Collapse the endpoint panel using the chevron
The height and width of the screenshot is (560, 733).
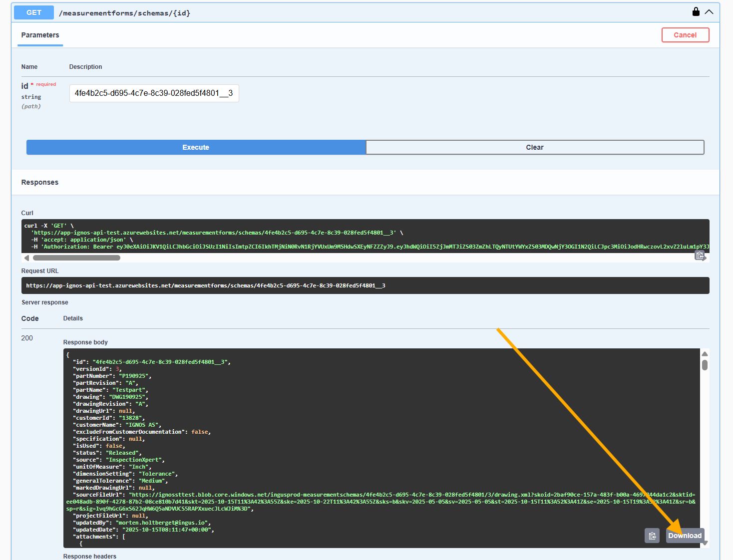tap(710, 12)
